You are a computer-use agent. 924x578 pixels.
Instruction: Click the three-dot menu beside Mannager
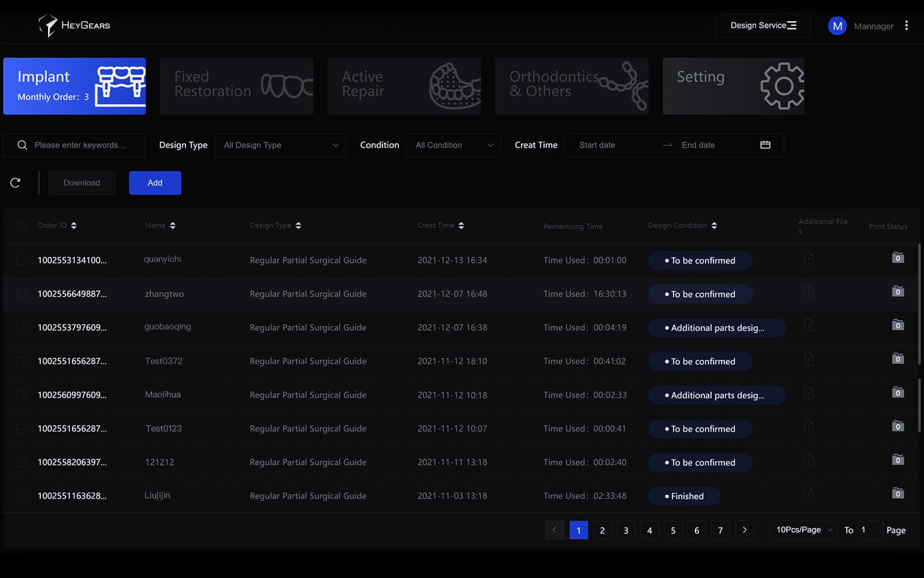click(x=906, y=26)
